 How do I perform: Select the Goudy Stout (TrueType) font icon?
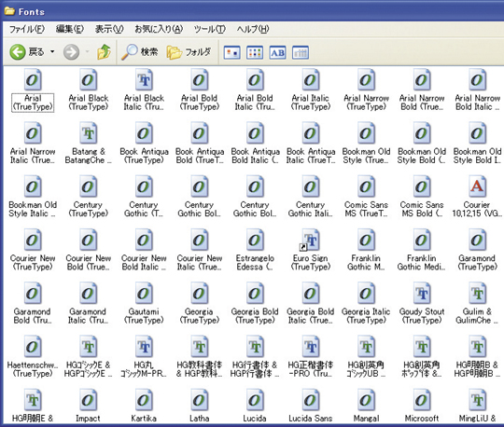pyautogui.click(x=422, y=294)
